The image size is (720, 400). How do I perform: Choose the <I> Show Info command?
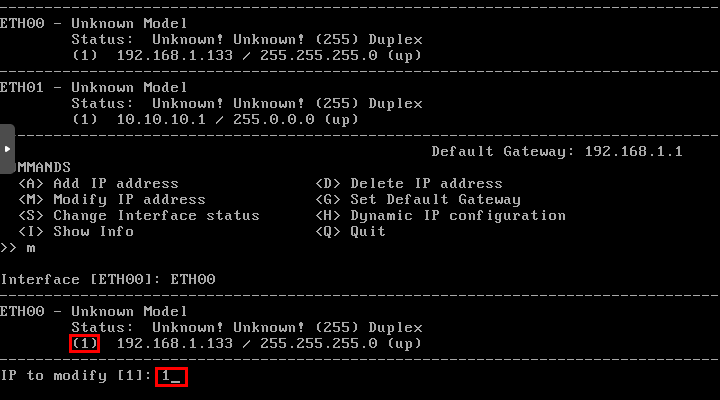tap(76, 231)
